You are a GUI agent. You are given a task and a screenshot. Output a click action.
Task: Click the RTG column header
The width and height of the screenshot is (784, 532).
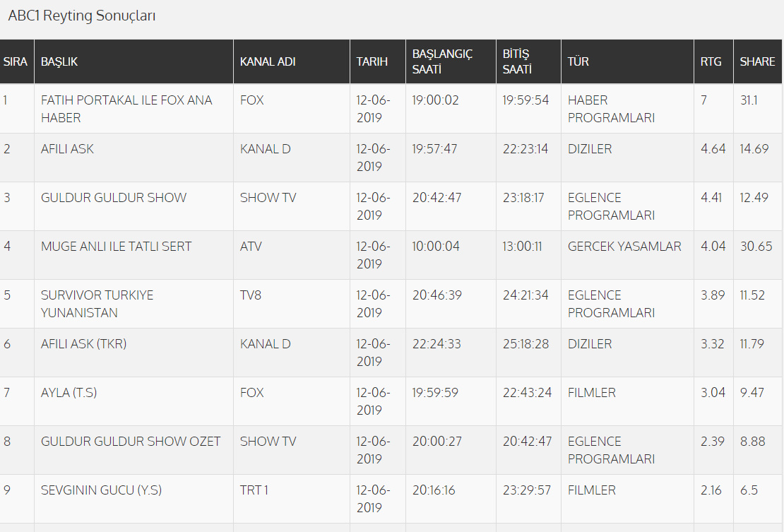[711, 61]
